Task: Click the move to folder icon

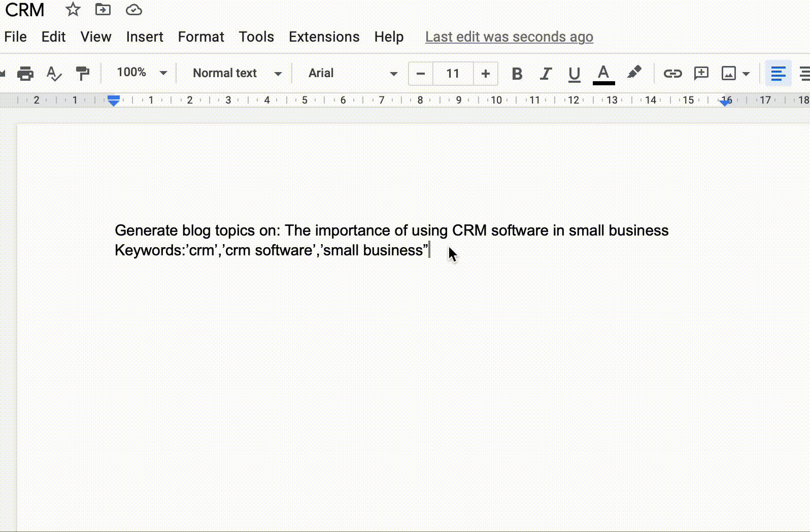Action: tap(103, 9)
